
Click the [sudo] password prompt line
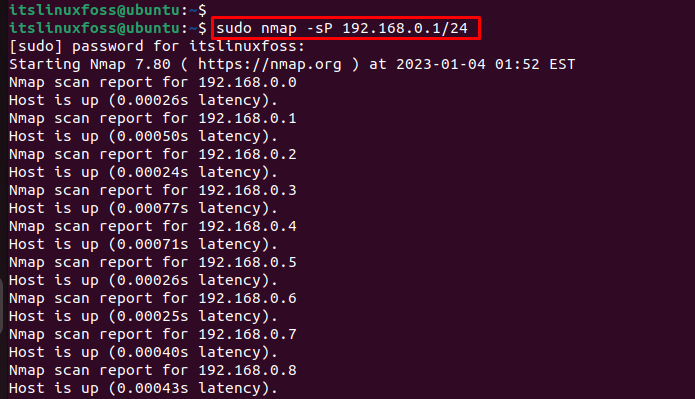(157, 47)
